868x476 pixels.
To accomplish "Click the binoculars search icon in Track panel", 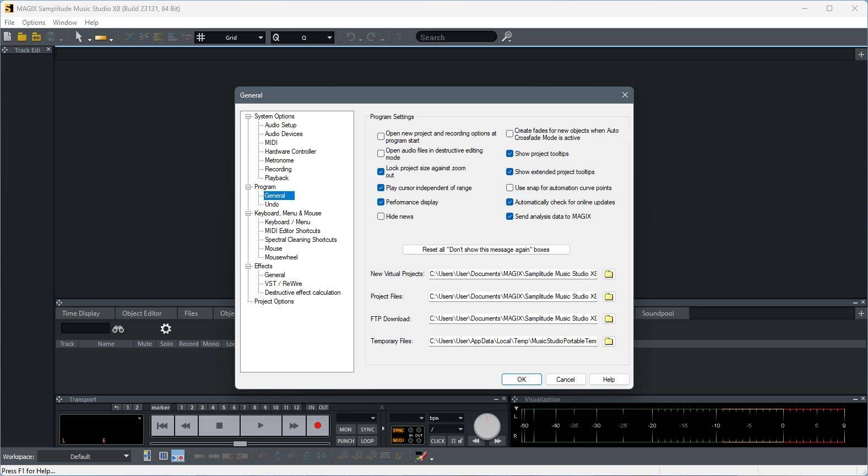I will pos(118,329).
